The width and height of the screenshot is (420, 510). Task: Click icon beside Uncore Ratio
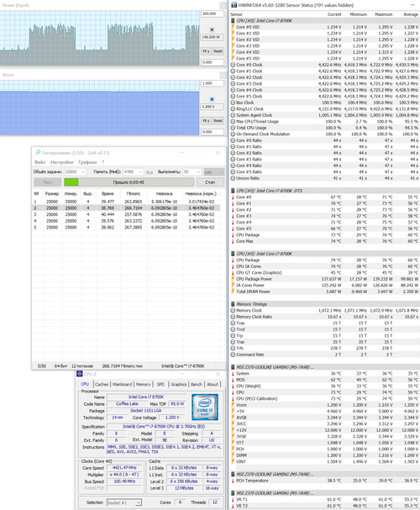[x=233, y=178]
